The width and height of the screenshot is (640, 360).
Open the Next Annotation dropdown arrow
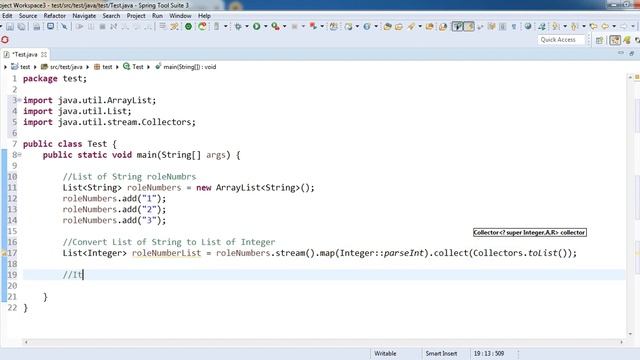[564, 27]
